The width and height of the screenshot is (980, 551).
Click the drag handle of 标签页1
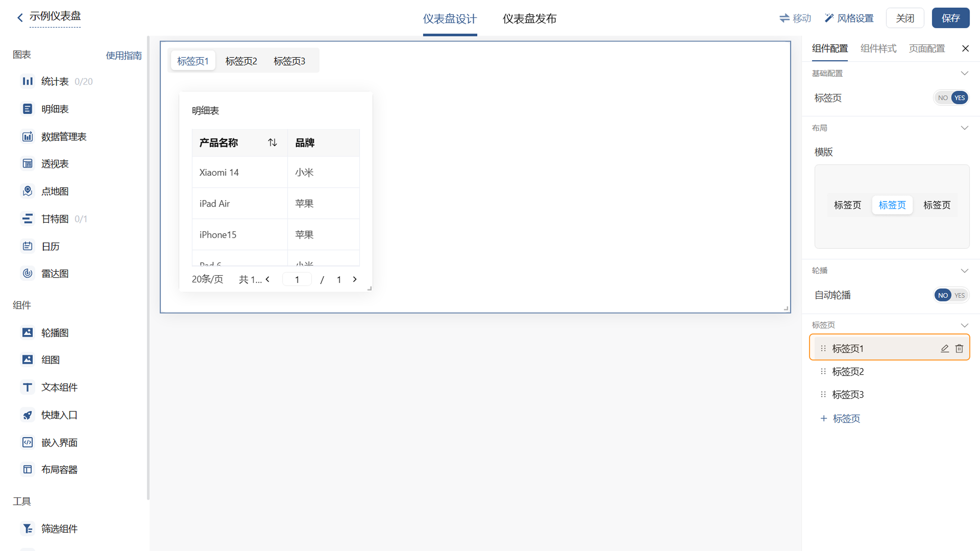[823, 348]
